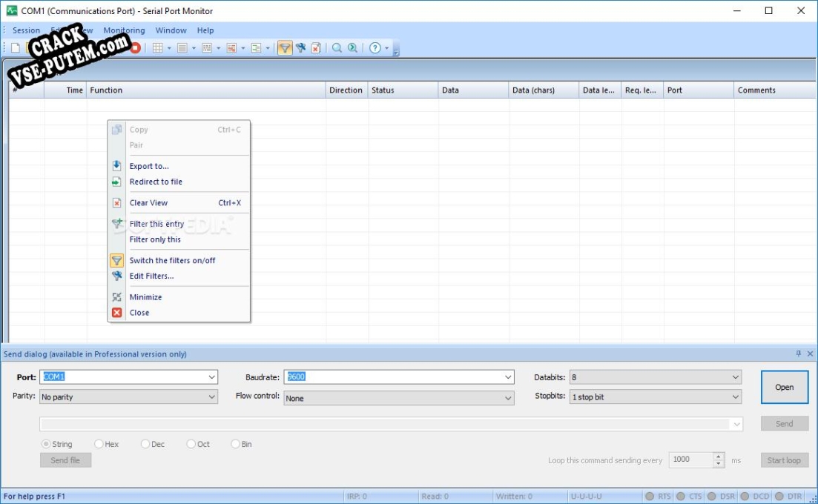Select Filter only this in context menu
This screenshot has height=504, width=818.
pyautogui.click(x=179, y=239)
